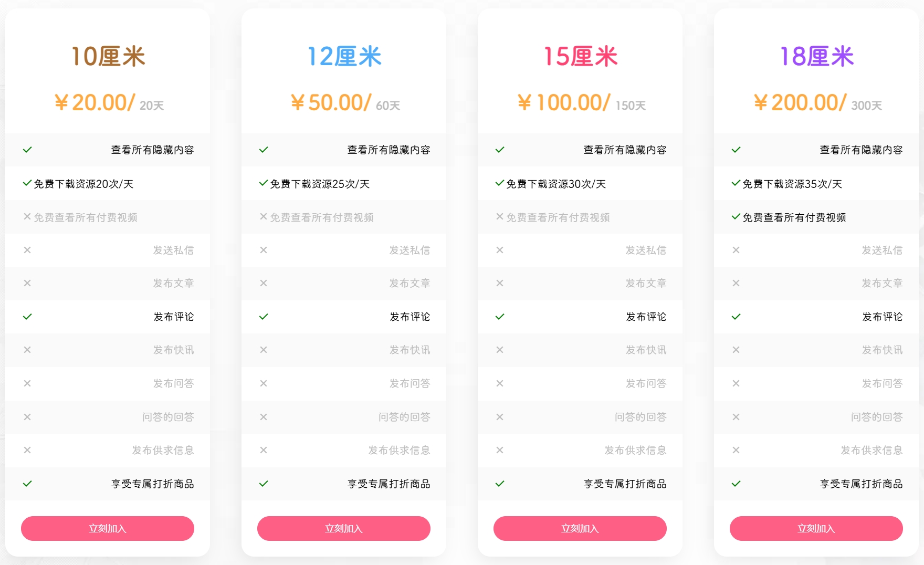Click 免费下载资源35次/天 feature row
The height and width of the screenshot is (565, 924).
(792, 184)
